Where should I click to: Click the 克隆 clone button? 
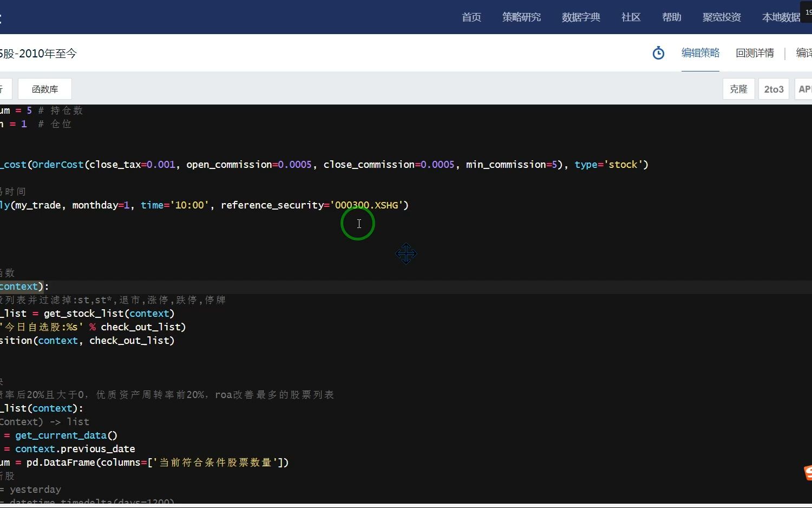738,89
